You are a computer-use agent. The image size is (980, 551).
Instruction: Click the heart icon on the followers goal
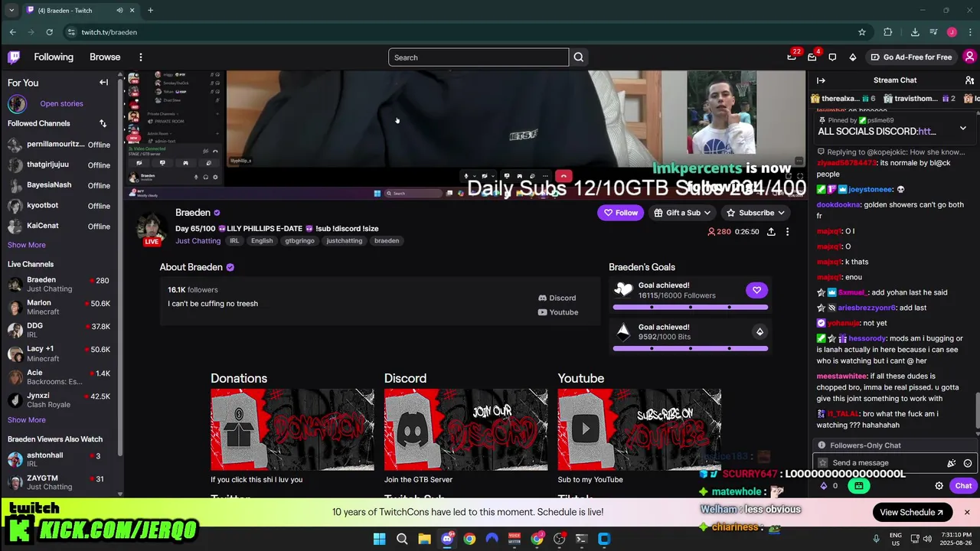(756, 290)
